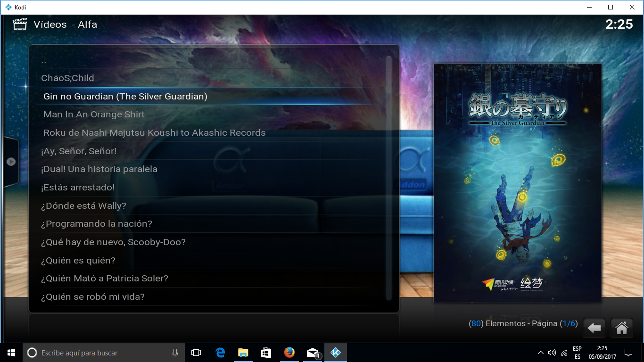Launch Microsoft Edge from taskbar
Image resolution: width=644 pixels, height=362 pixels.
(220, 353)
